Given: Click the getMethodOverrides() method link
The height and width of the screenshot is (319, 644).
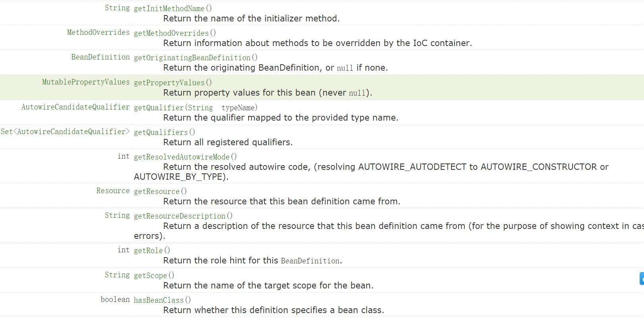Looking at the screenshot, I should tap(171, 33).
